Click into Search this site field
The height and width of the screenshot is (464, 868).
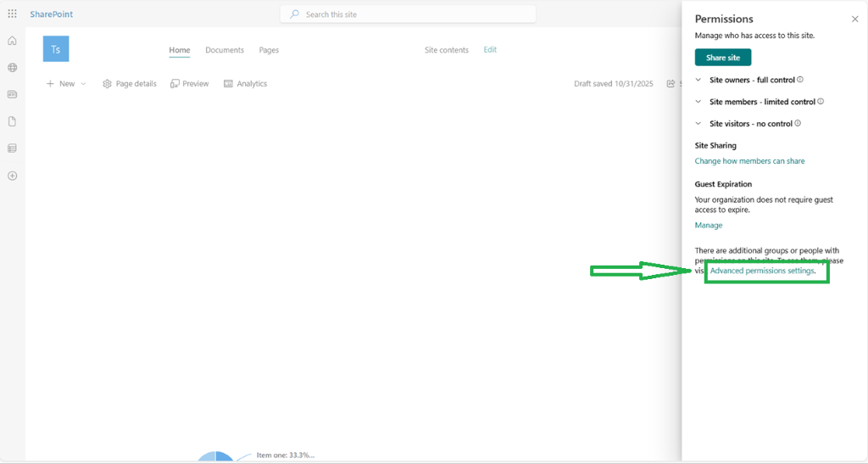pyautogui.click(x=408, y=14)
